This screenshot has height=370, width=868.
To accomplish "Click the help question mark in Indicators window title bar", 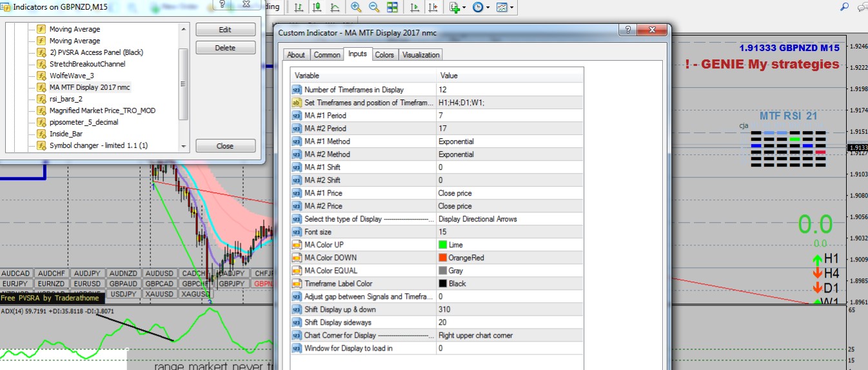I will click(221, 4).
